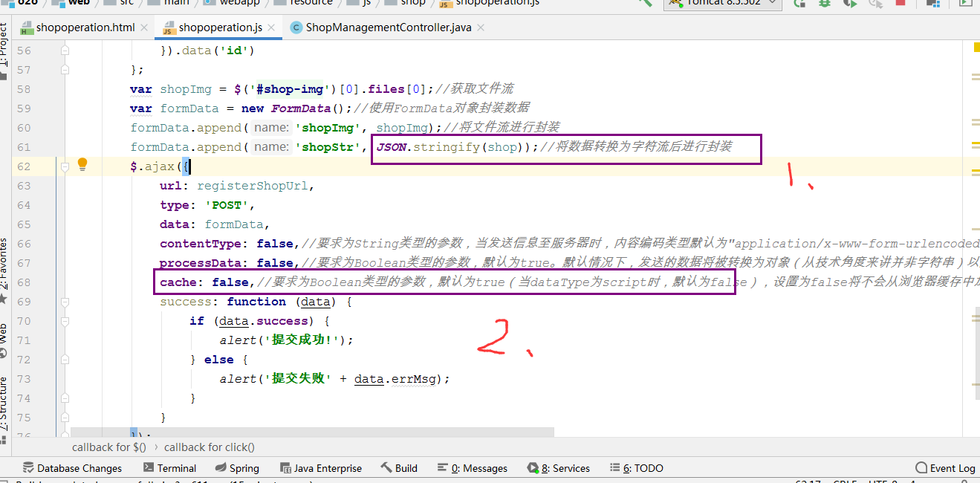980x483 pixels.
Task: Open the 1: Project tool window stripe
Action: pos(4,50)
